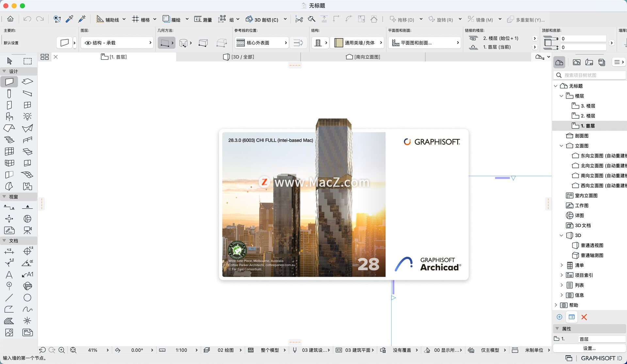This screenshot has width=627, height=364.
Task: Select the Wall tool in toolbox
Action: pos(9,82)
